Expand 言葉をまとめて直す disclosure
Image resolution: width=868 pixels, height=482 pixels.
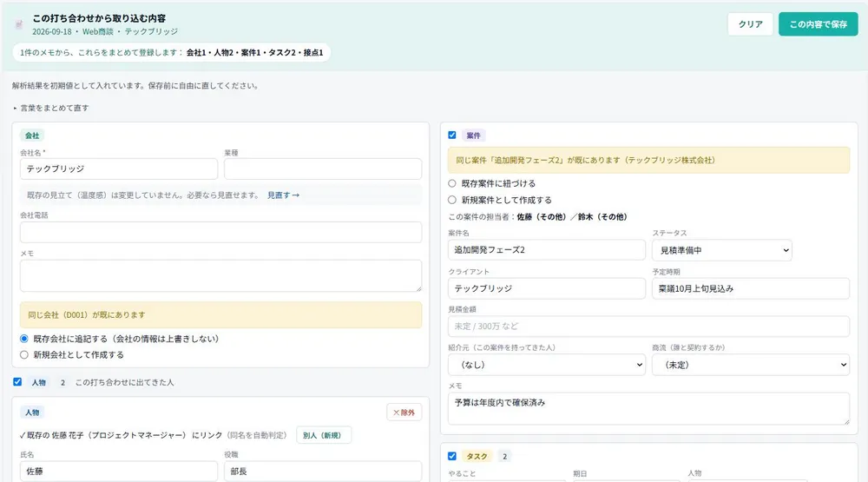[x=51, y=108]
